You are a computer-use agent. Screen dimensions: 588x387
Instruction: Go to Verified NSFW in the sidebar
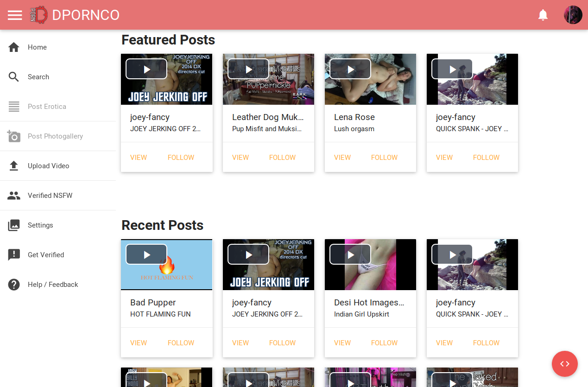coord(50,196)
